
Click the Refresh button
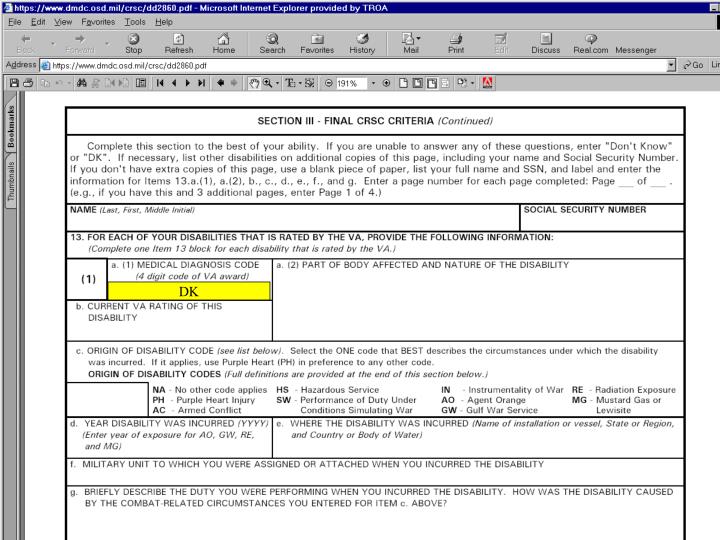(179, 44)
